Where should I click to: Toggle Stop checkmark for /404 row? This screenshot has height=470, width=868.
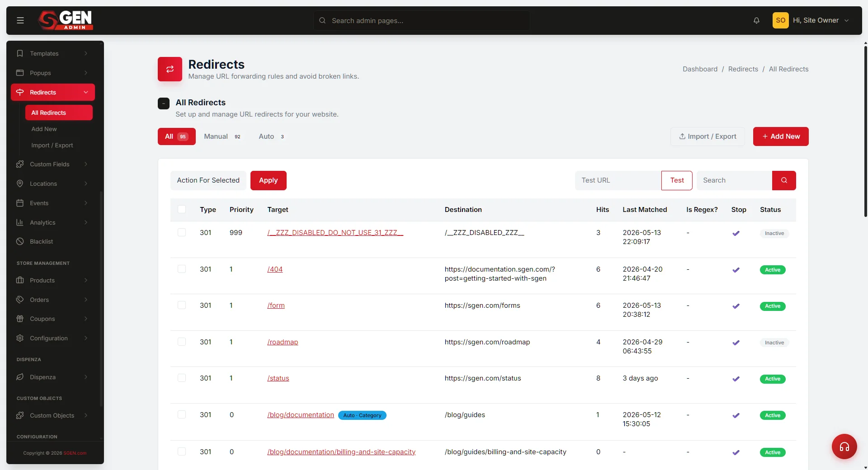tap(736, 270)
